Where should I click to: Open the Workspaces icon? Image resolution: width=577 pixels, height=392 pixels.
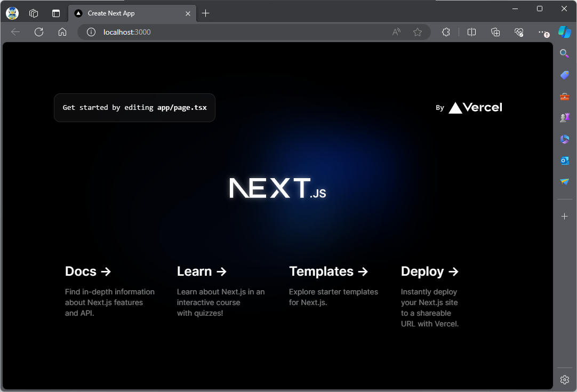click(34, 13)
